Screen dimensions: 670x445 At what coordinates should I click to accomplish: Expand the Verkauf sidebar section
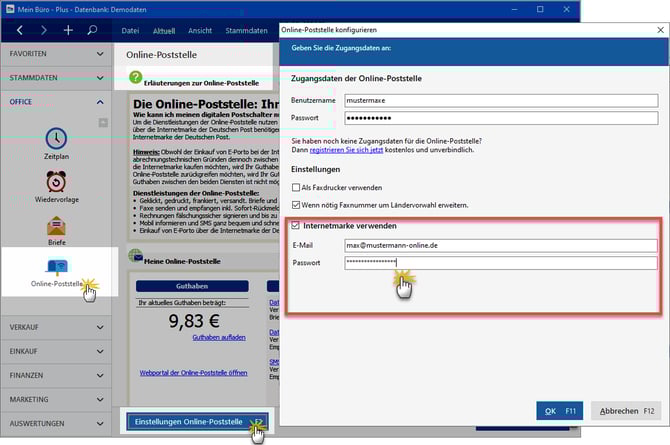tap(56, 327)
